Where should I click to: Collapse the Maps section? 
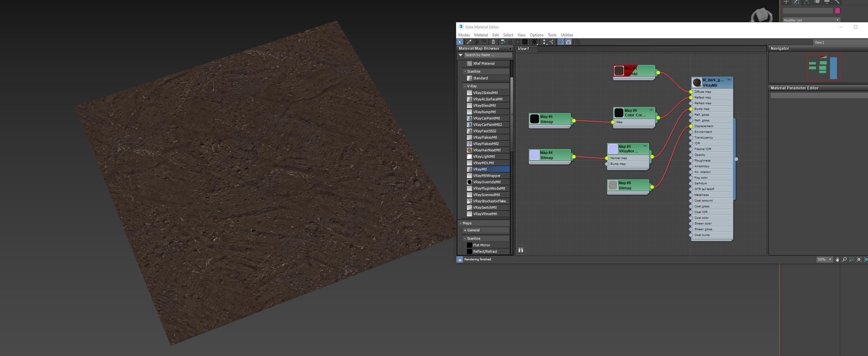[x=484, y=223]
